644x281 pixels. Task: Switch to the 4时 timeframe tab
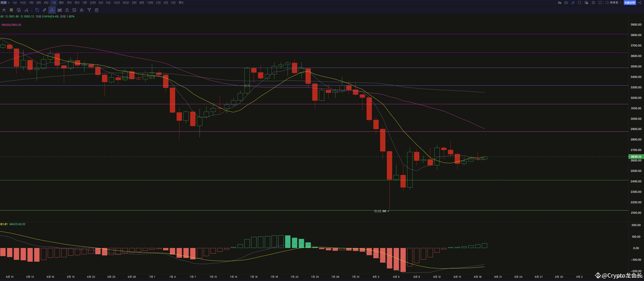[x=46, y=3]
